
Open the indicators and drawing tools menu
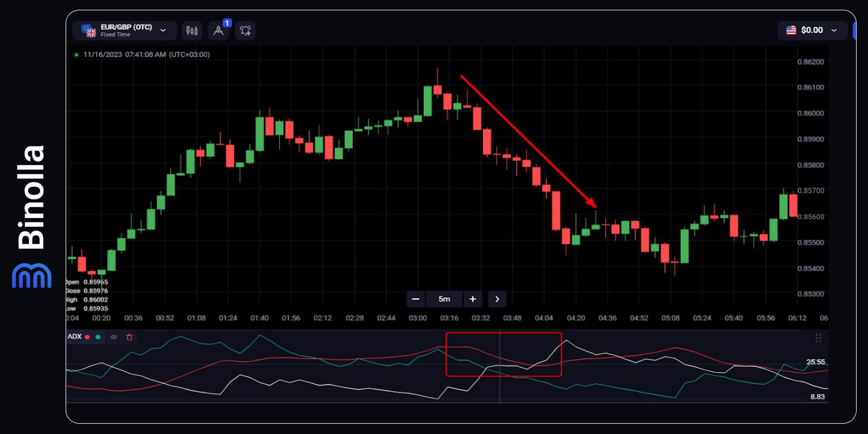(x=219, y=30)
